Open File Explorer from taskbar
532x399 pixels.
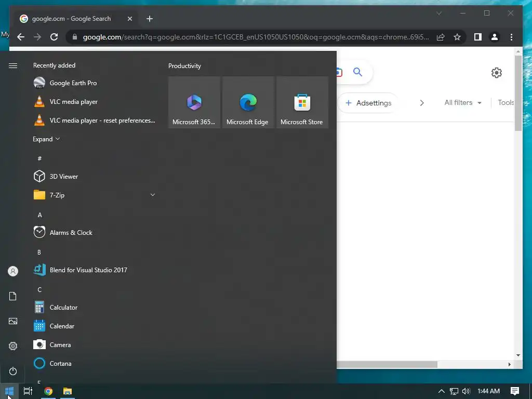coord(68,391)
